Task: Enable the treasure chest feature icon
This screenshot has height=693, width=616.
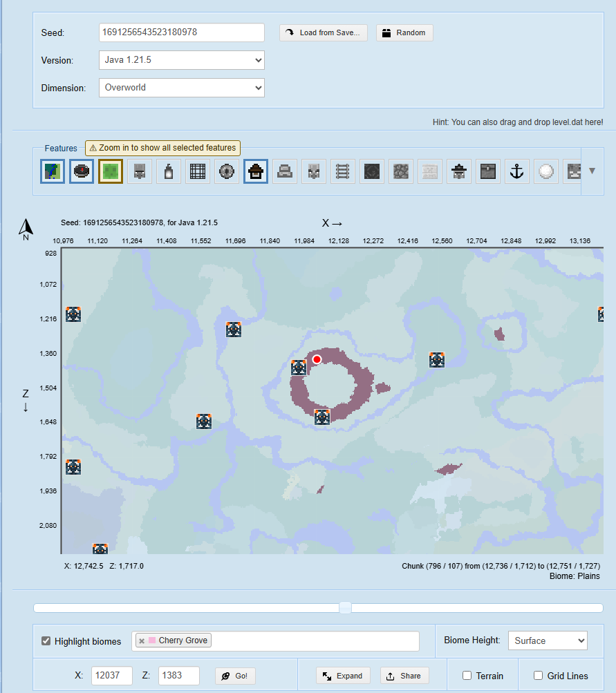Action: (488, 171)
